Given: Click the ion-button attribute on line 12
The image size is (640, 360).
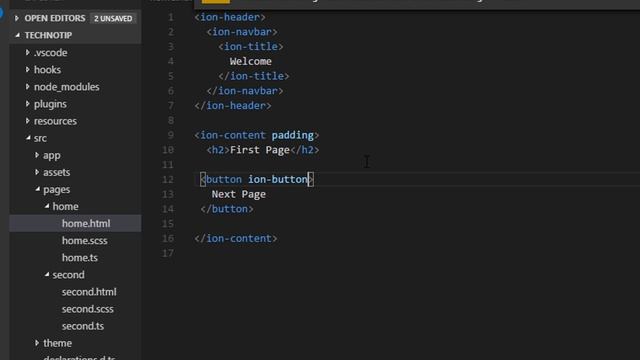Looking at the screenshot, I should point(278,180).
